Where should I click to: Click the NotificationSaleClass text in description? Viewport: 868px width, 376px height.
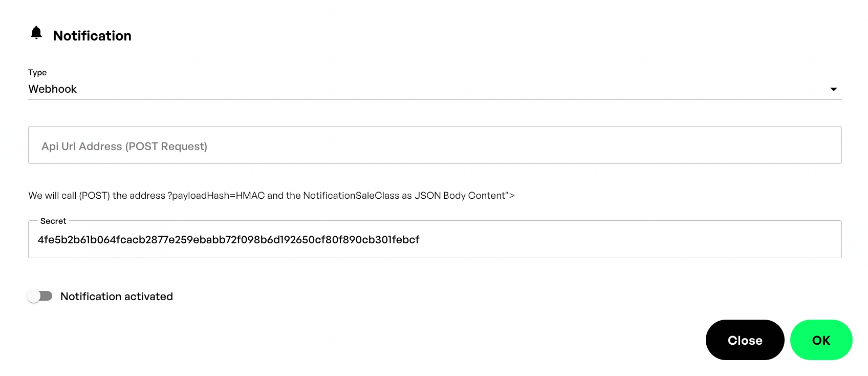click(x=351, y=196)
